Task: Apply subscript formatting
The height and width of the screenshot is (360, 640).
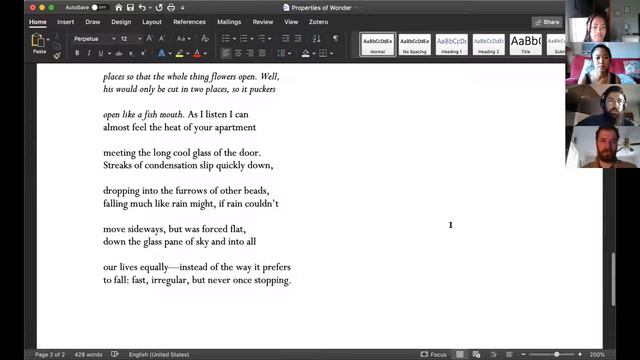Action: point(131,53)
